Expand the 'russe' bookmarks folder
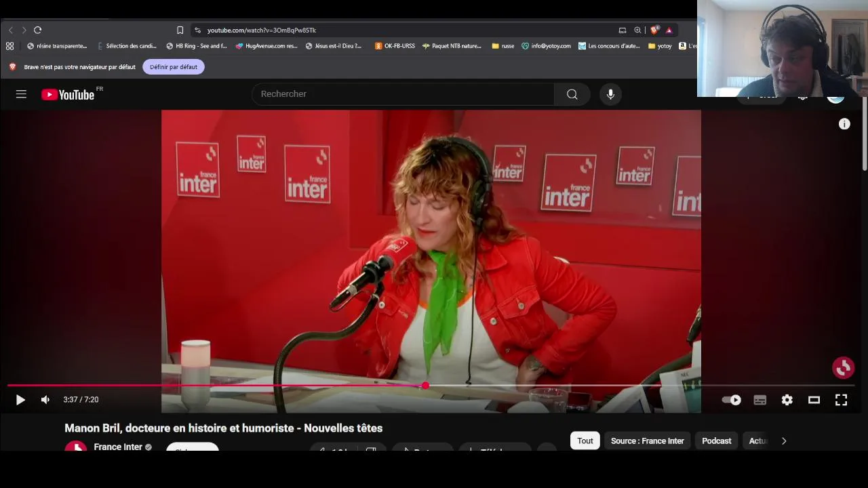868x488 pixels. coord(503,46)
